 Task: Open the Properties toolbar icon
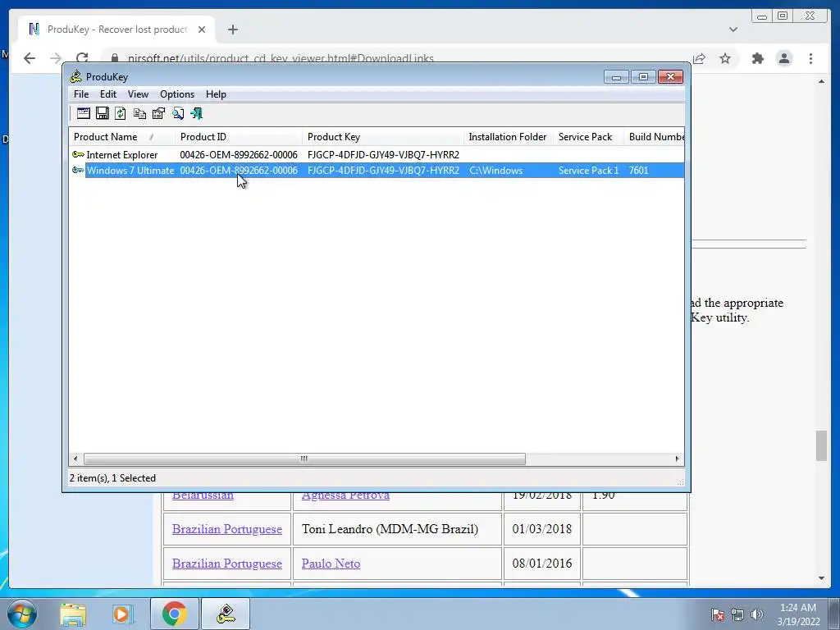[158, 113]
